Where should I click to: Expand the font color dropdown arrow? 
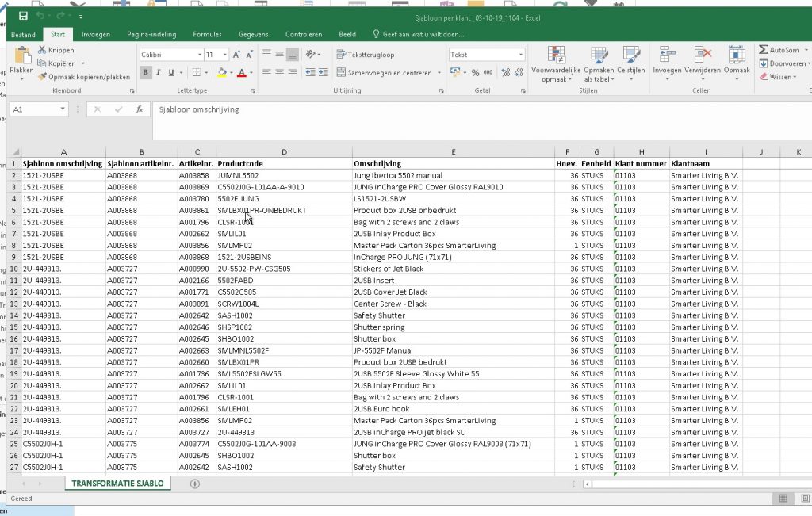pyautogui.click(x=251, y=72)
